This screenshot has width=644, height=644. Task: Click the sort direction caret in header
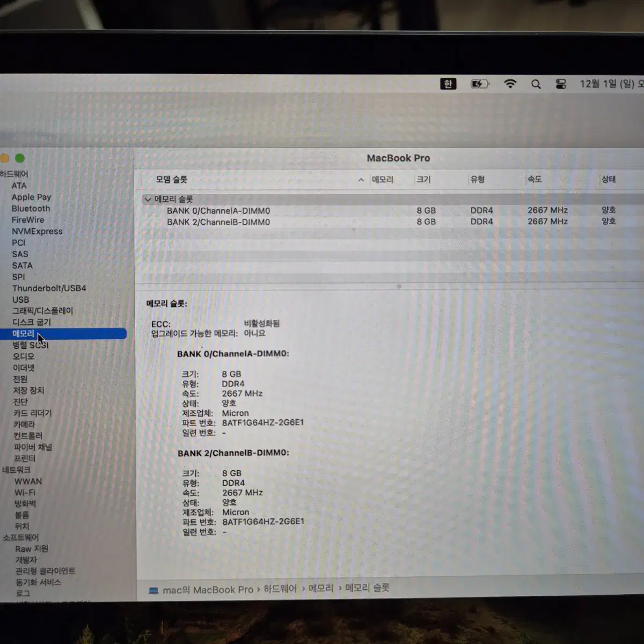[x=361, y=180]
